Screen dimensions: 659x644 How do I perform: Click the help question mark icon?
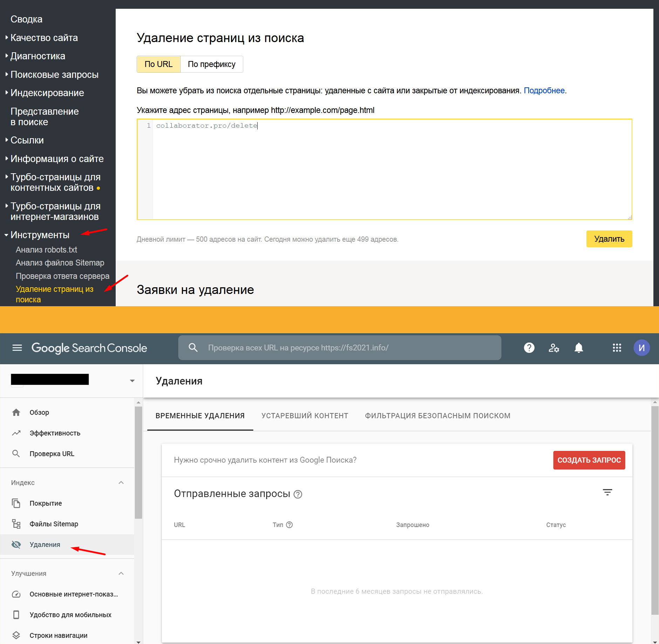(529, 348)
